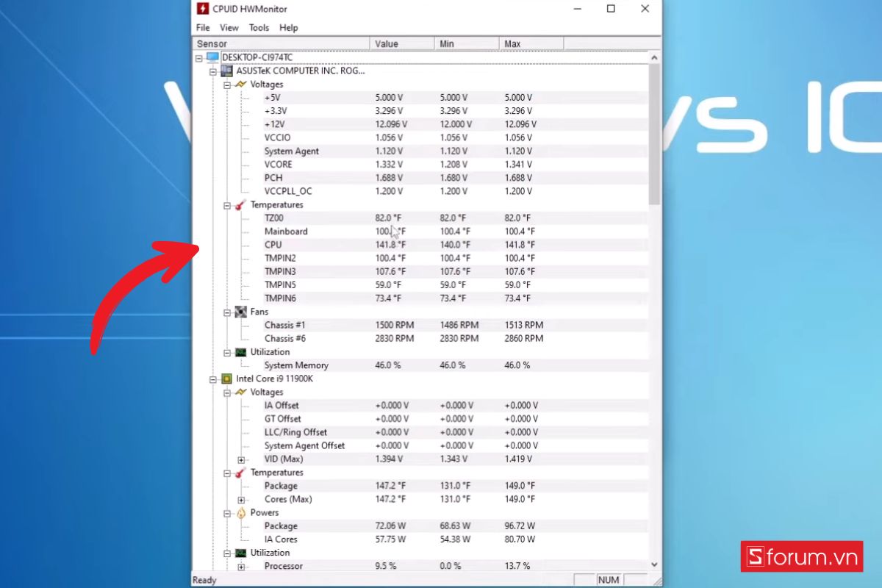Click the vertical scrollbar thumb
Viewport: 882px width, 588px height.
pyautogui.click(x=654, y=135)
